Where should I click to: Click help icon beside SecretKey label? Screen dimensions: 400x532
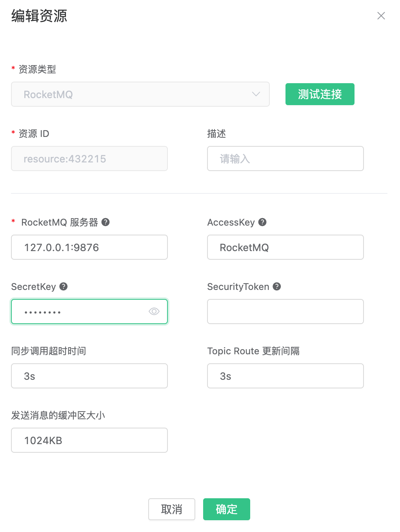click(64, 286)
